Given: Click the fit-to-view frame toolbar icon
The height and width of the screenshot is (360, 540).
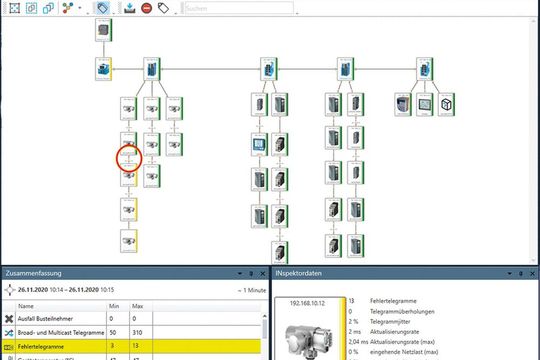Looking at the screenshot, I should coord(14,8).
